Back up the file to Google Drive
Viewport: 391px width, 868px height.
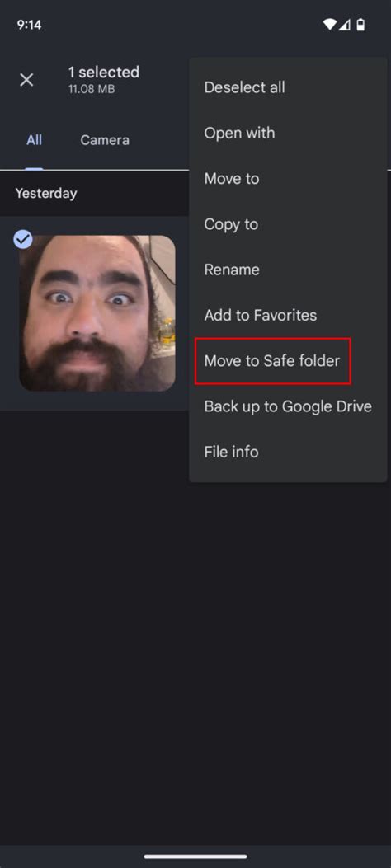[288, 406]
